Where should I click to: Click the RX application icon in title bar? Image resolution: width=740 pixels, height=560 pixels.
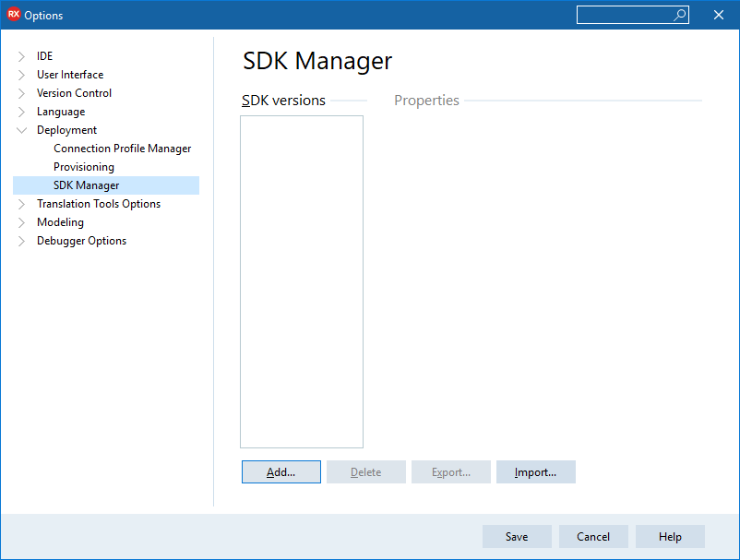[x=14, y=15]
